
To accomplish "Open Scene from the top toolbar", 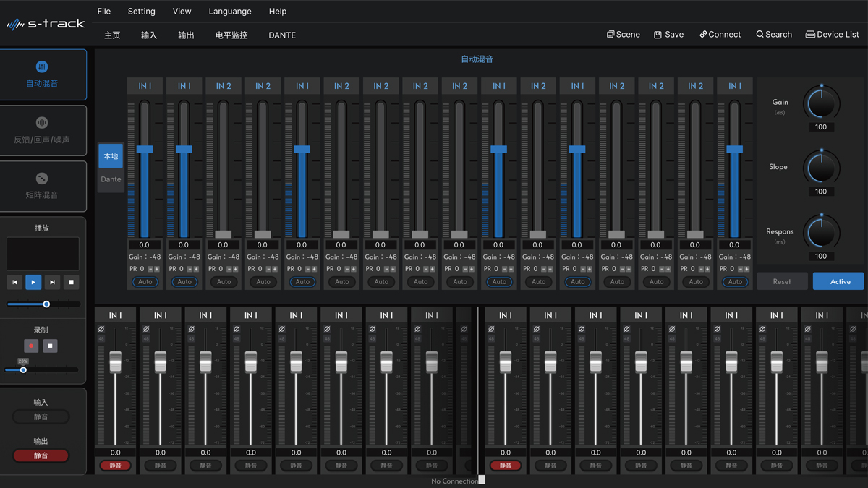I will [623, 35].
